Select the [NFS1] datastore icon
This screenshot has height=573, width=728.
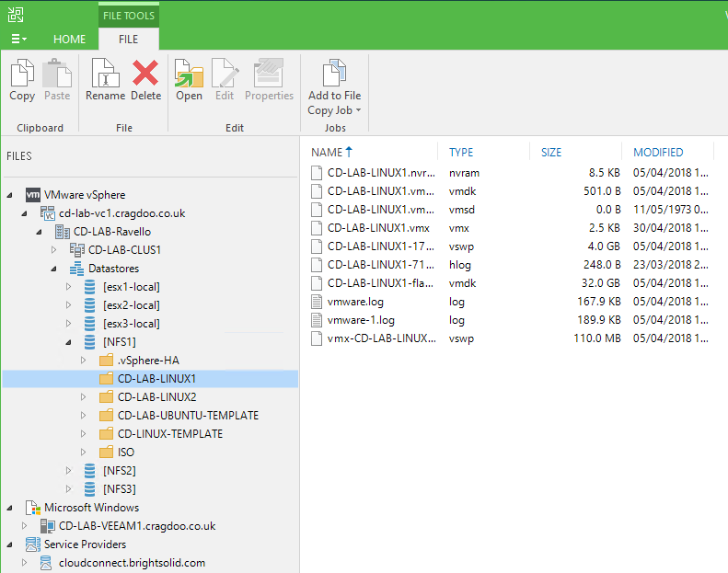(x=90, y=342)
